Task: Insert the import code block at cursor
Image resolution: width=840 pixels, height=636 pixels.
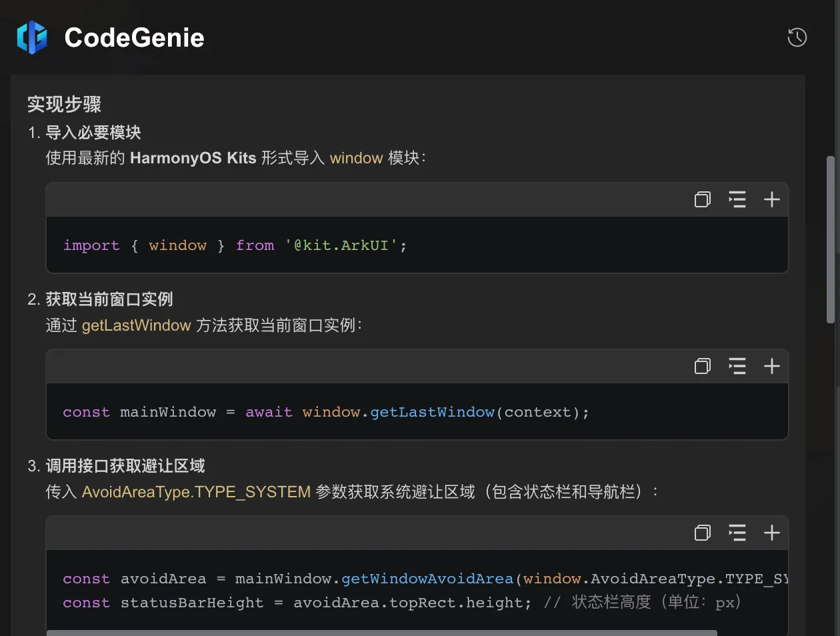Action: coord(737,199)
